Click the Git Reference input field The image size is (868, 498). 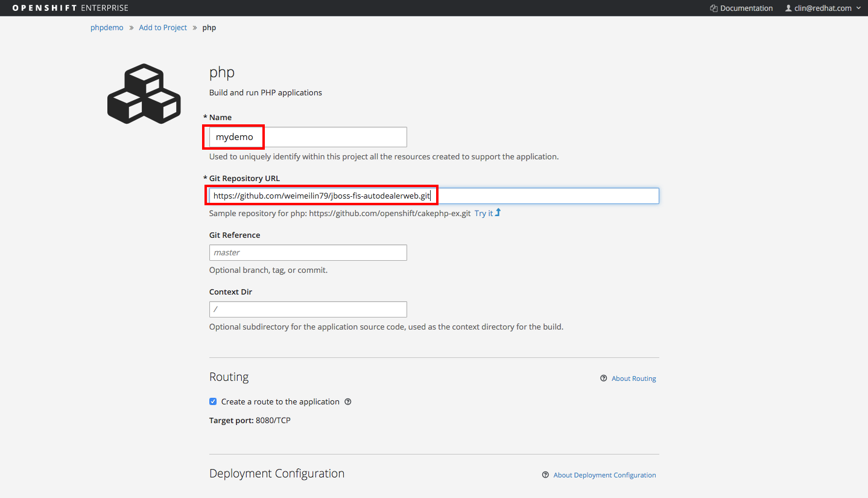click(x=308, y=252)
